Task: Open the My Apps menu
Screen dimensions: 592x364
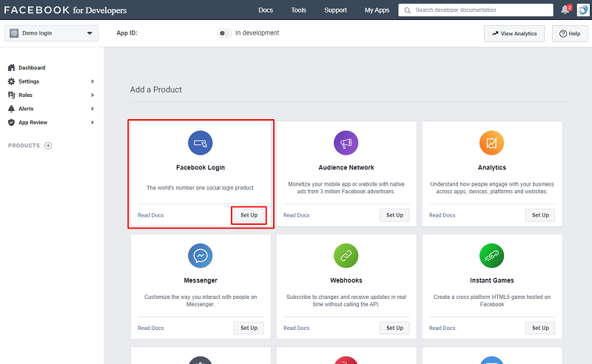Action: [377, 10]
